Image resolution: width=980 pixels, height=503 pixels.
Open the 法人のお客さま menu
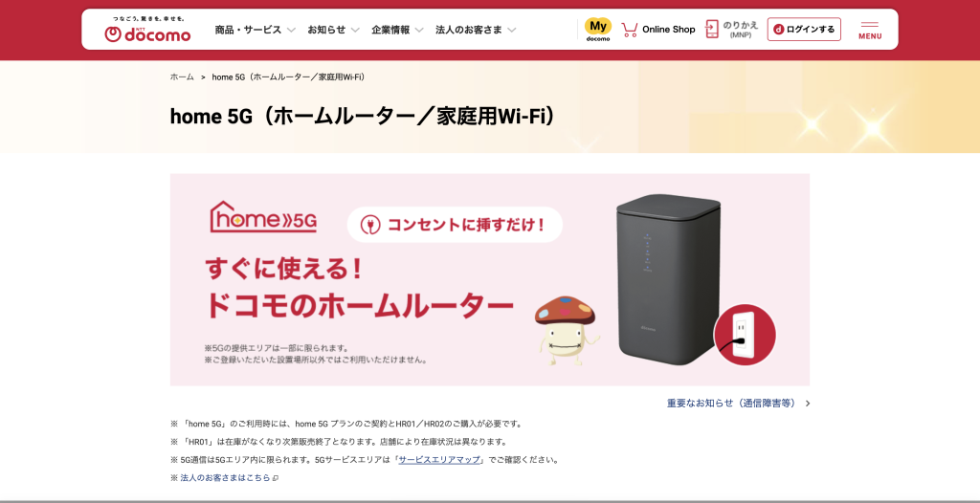pyautogui.click(x=476, y=30)
